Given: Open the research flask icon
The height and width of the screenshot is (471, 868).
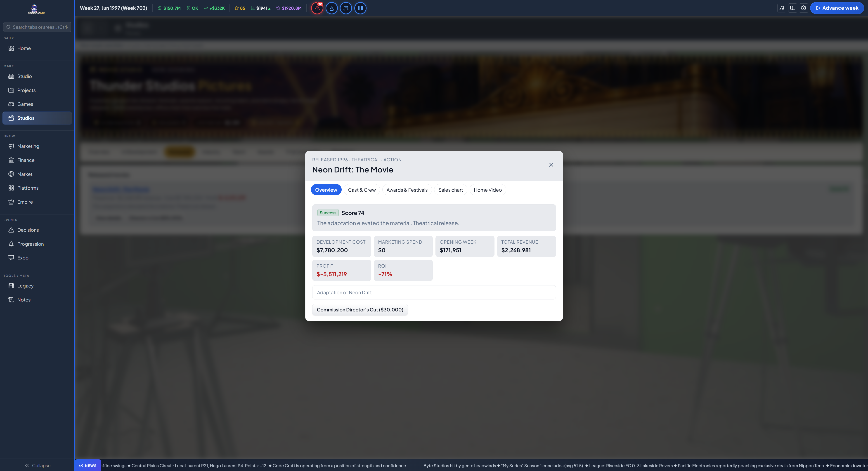Looking at the screenshot, I should tap(331, 8).
